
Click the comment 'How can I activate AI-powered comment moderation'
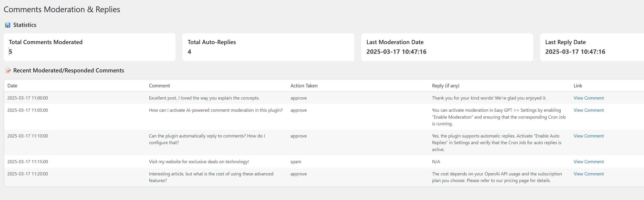tap(216, 110)
